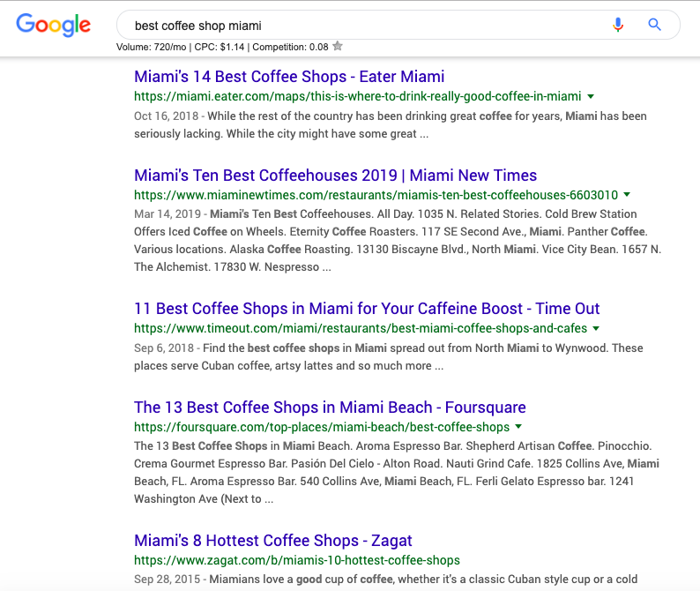Expand the dropdown arrow beside miami.eater.com URL
This screenshot has width=700, height=591.
pos(591,96)
